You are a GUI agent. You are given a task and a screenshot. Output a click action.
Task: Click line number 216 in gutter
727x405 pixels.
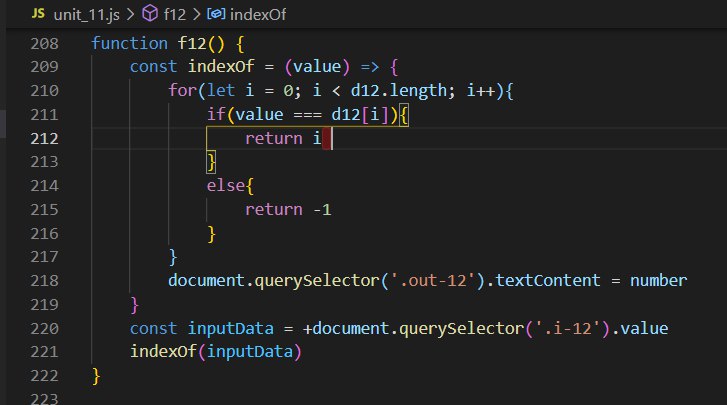(x=45, y=234)
